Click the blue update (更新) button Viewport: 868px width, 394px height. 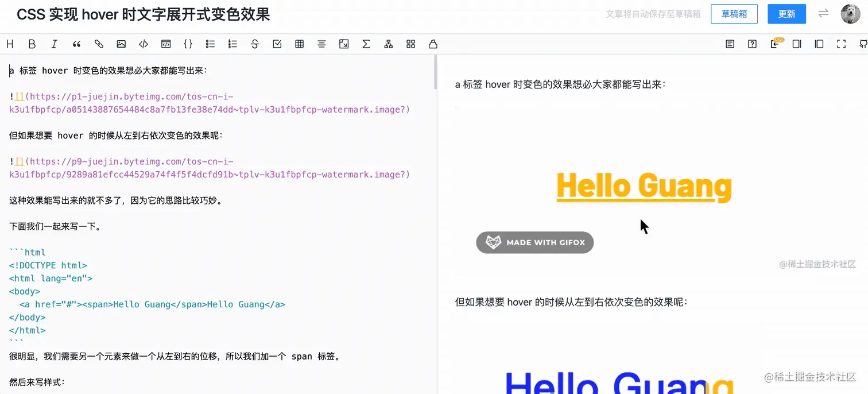[x=786, y=14]
